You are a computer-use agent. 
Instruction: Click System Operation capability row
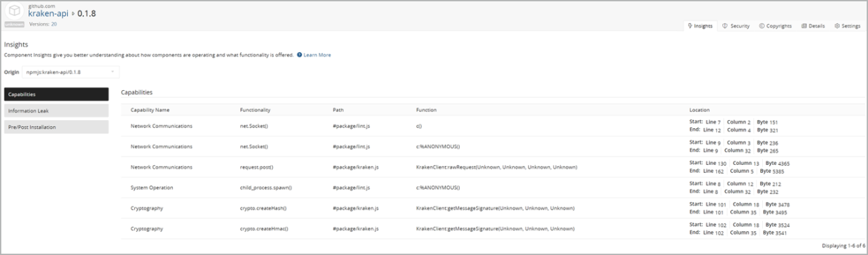coord(494,187)
